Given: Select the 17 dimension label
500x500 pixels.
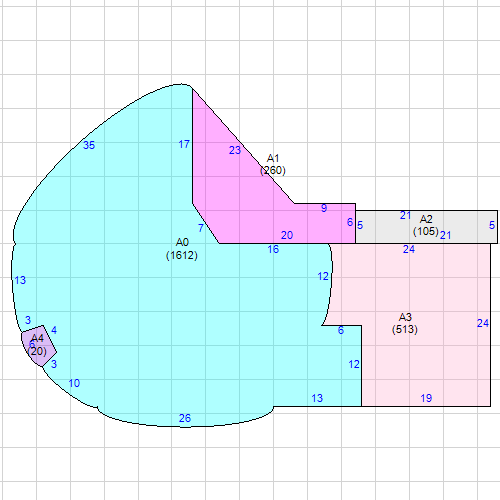Looking at the screenshot, I should tap(184, 144).
